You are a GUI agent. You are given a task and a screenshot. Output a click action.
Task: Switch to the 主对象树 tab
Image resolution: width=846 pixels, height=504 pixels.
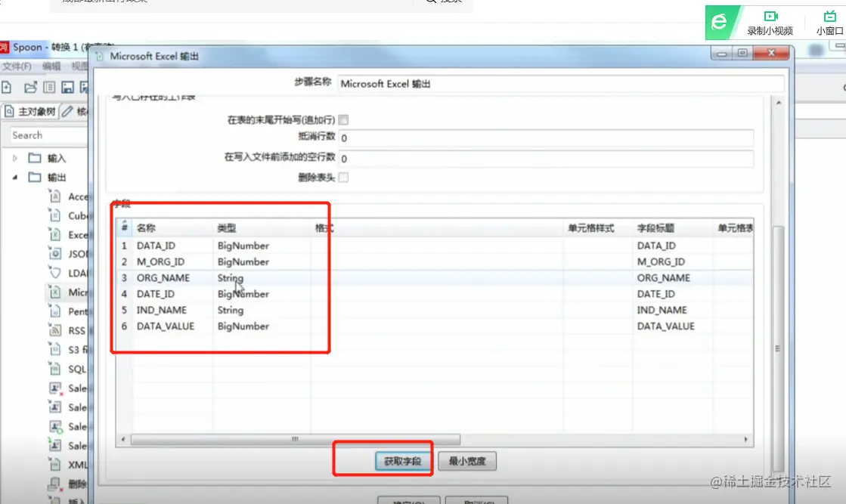point(30,112)
